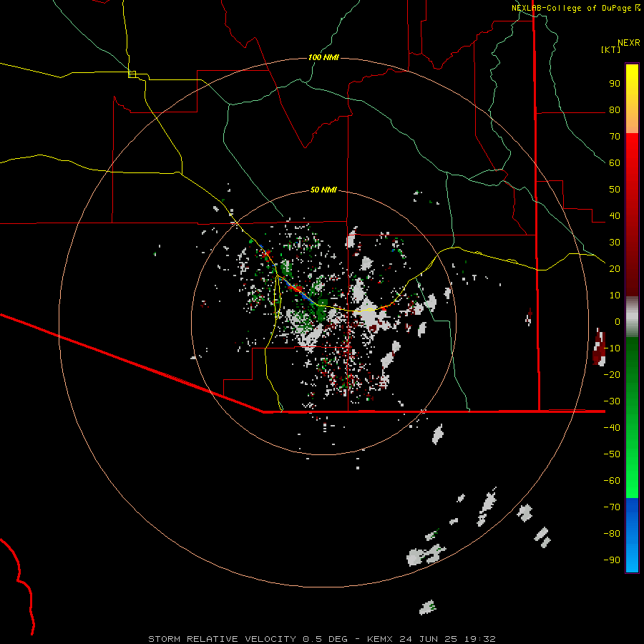Click the -10 tick on velocity scale
Viewport: 644px width, 644px height.
click(x=612, y=348)
